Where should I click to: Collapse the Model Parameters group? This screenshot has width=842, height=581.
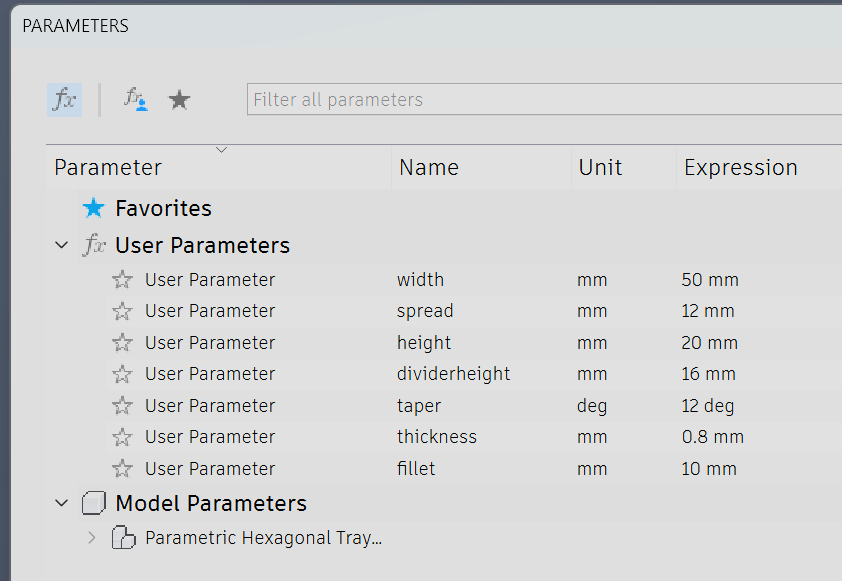[62, 503]
